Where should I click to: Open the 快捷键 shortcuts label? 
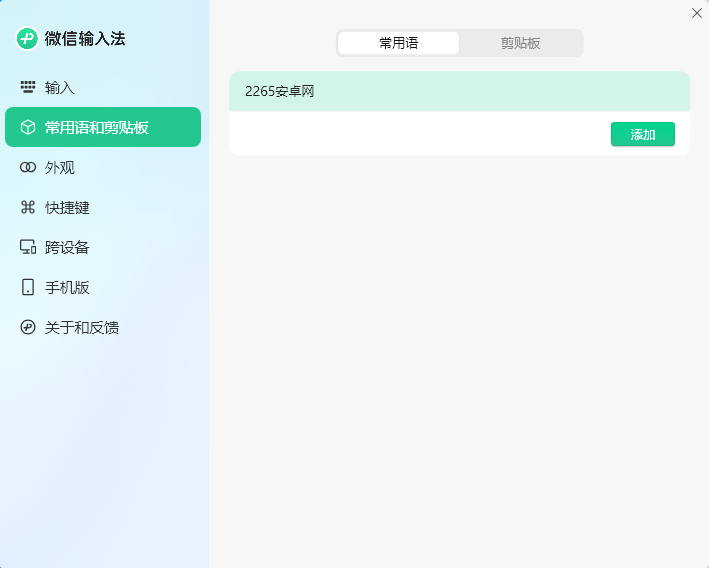[x=67, y=208]
